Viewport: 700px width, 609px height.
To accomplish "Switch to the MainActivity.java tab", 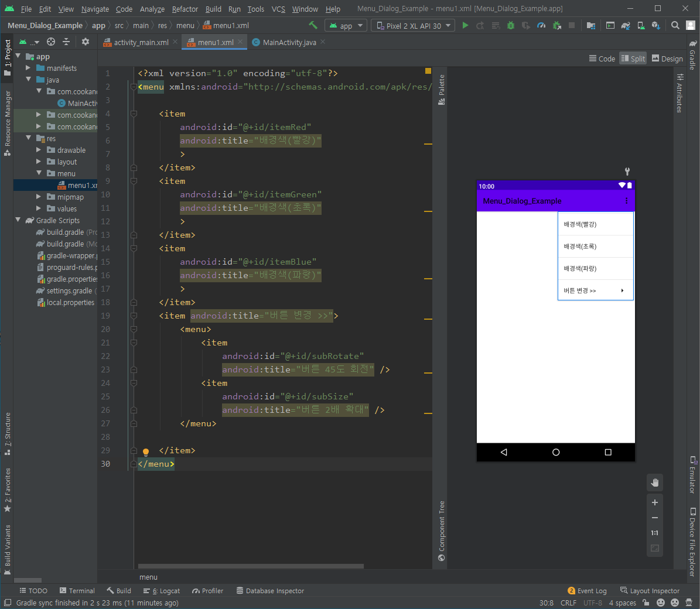I will pyautogui.click(x=289, y=42).
